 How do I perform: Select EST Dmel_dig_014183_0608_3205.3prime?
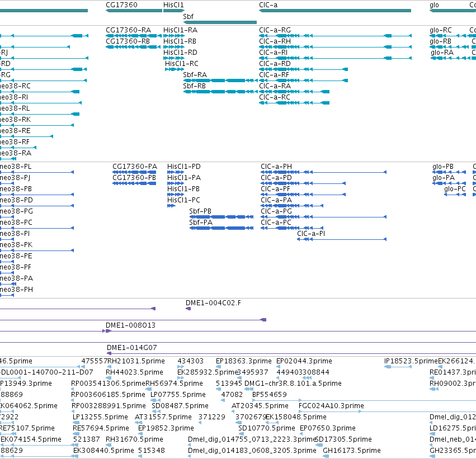coord(190,457)
